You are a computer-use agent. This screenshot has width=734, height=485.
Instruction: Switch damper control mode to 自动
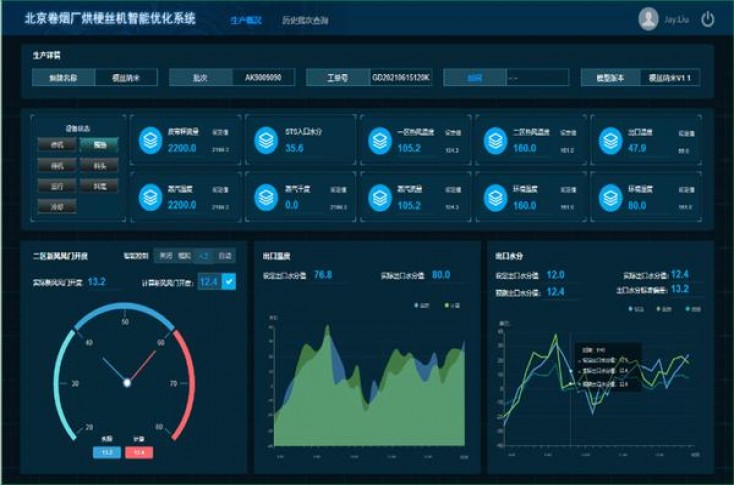pyautogui.click(x=225, y=255)
